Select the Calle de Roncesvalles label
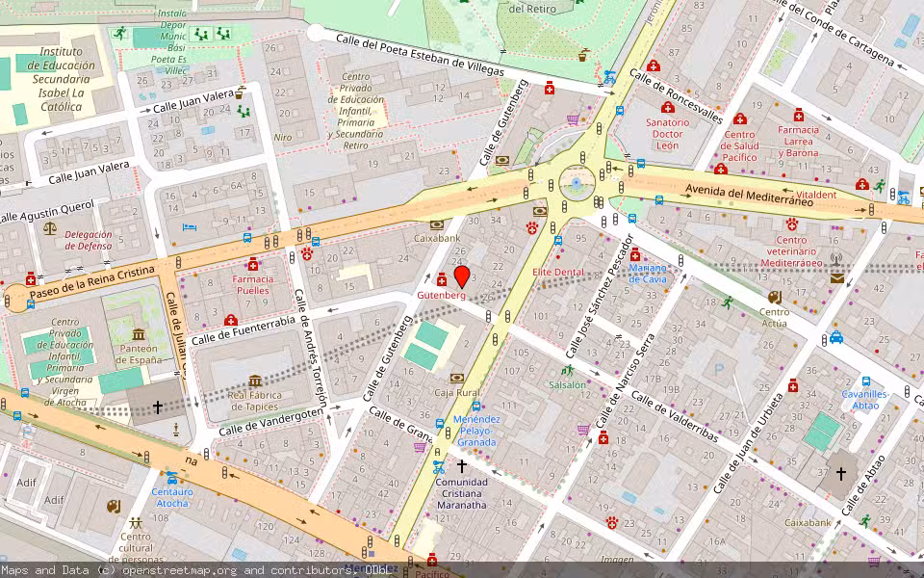 pos(676,96)
